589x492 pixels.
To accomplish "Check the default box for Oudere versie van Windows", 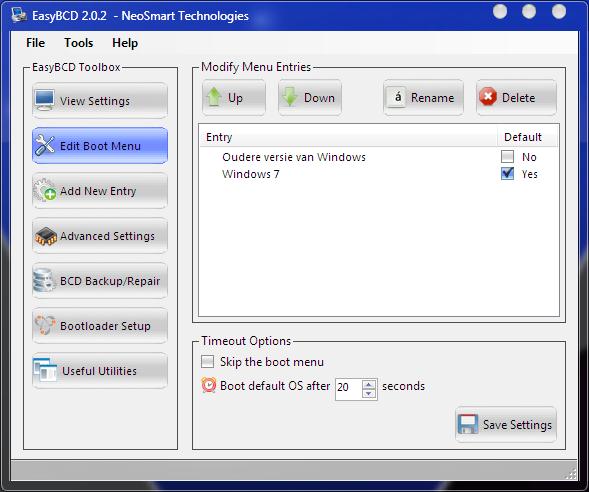I will tap(507, 156).
